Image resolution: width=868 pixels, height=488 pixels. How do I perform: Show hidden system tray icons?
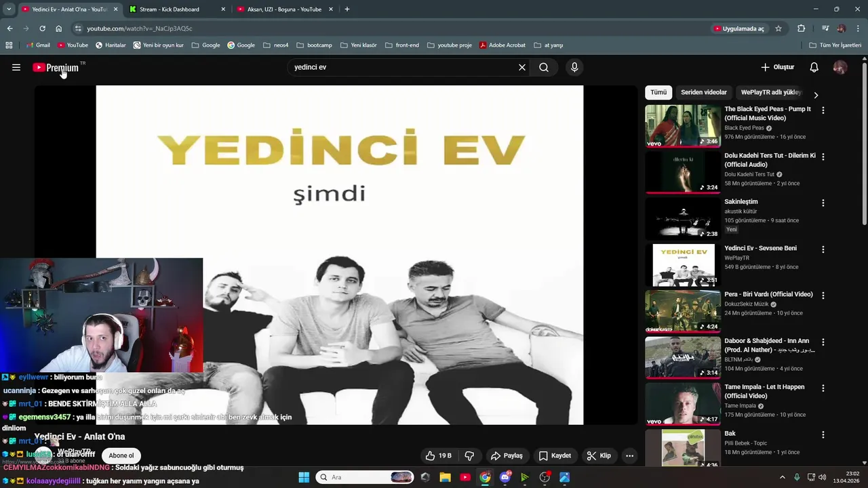pyautogui.click(x=782, y=477)
